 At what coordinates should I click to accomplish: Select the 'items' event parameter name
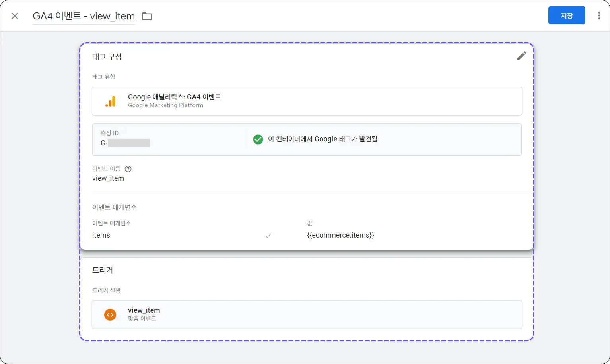101,235
